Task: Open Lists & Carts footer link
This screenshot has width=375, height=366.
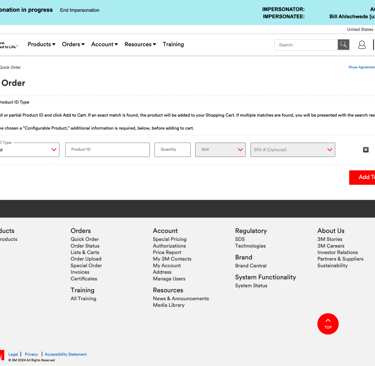Action: (85, 252)
